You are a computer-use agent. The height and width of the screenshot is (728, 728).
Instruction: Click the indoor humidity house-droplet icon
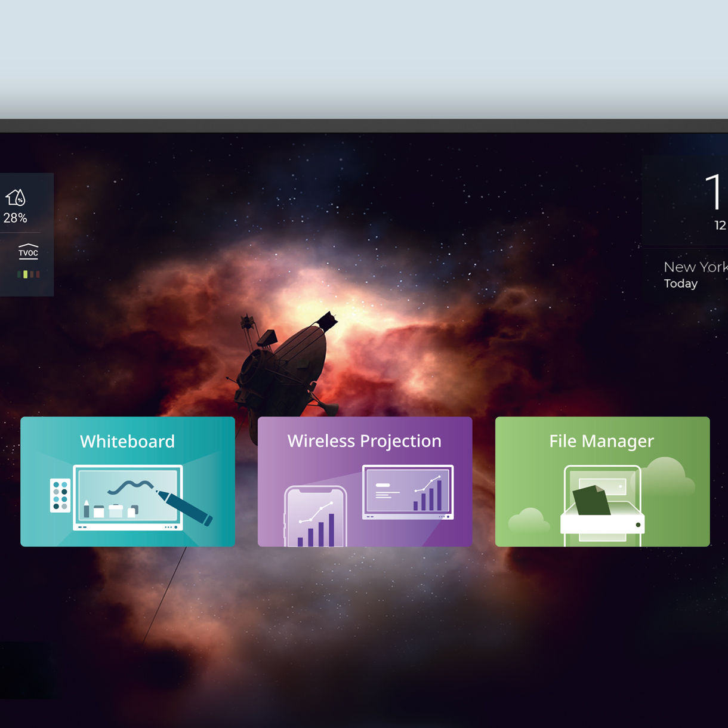tap(16, 197)
